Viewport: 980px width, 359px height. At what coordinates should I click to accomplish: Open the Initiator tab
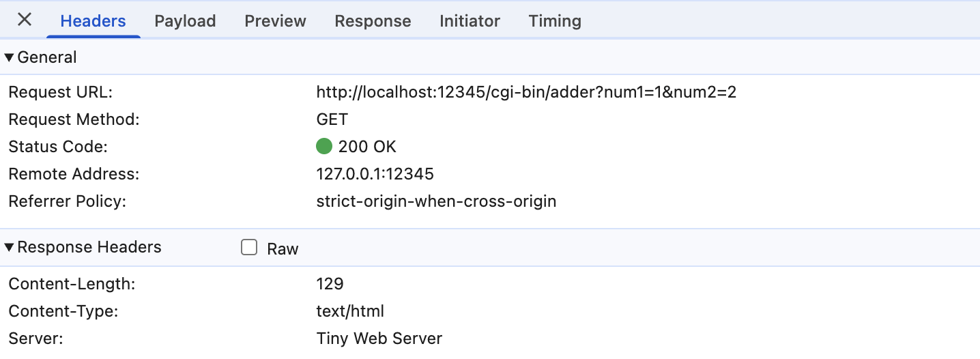tap(470, 21)
